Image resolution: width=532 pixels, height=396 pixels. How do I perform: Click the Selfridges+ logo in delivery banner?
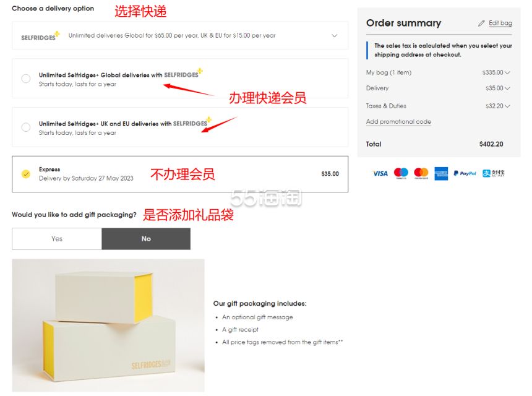pyautogui.click(x=40, y=36)
